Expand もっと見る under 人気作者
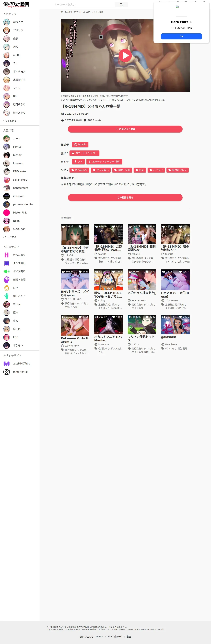 (10, 237)
